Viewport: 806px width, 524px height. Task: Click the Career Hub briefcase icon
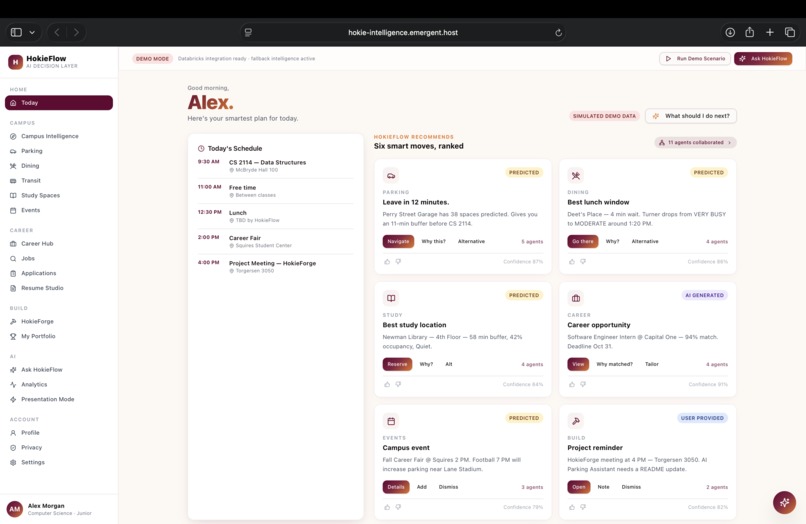pos(13,244)
